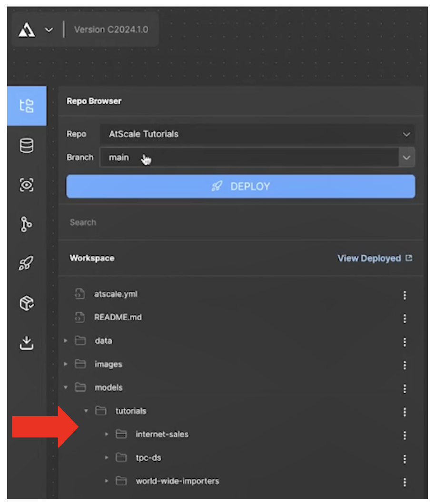Click the AtScale logo at top left
Viewport: 434px width, 504px height.
point(28,29)
